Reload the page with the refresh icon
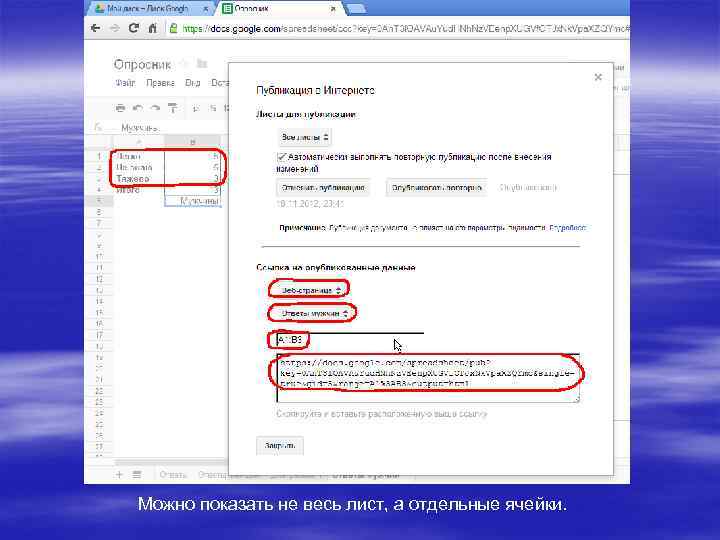The height and width of the screenshot is (540, 720). pyautogui.click(x=134, y=28)
